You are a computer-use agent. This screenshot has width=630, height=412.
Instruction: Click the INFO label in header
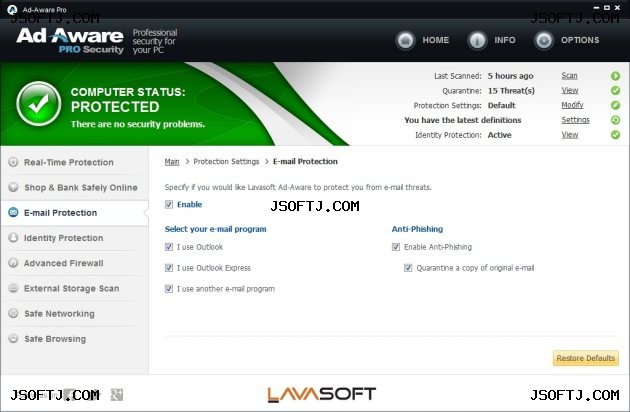tap(505, 40)
